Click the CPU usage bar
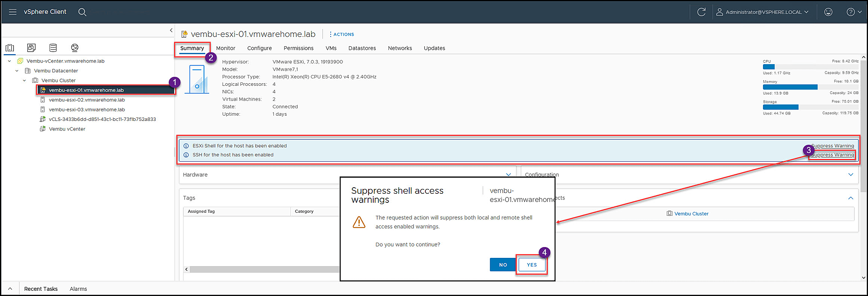 click(811, 67)
